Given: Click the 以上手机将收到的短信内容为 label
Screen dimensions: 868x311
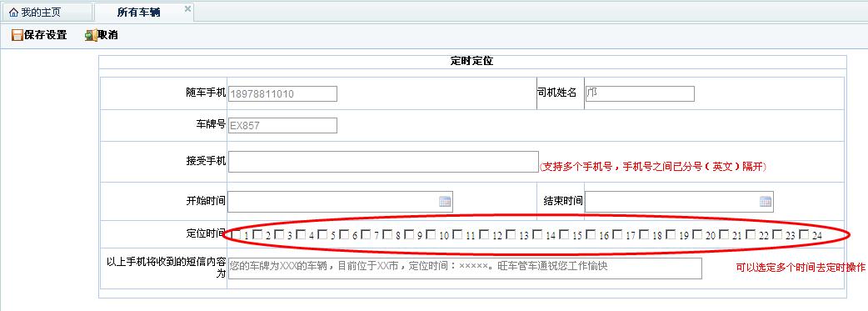Looking at the screenshot, I should point(166,267).
